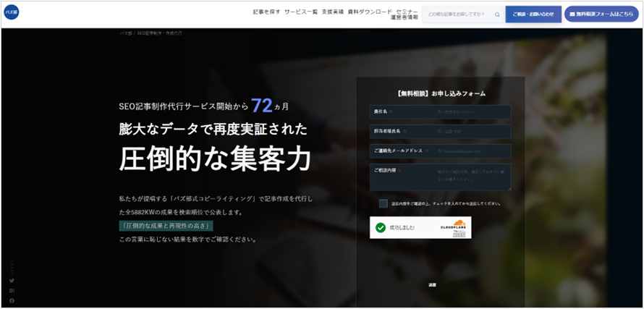Click the 72ヵ月 figure in the hero
This screenshot has width=644, height=309.
pos(270,106)
